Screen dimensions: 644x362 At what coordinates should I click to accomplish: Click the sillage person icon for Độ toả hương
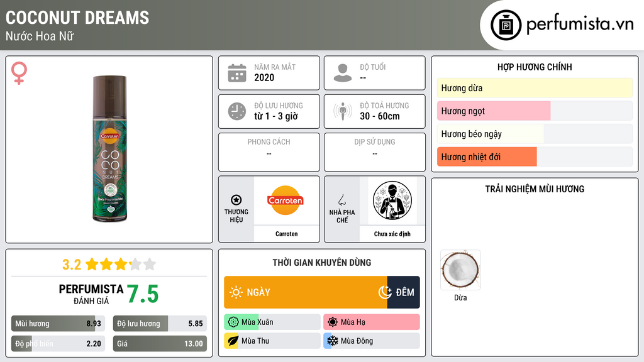(x=343, y=111)
